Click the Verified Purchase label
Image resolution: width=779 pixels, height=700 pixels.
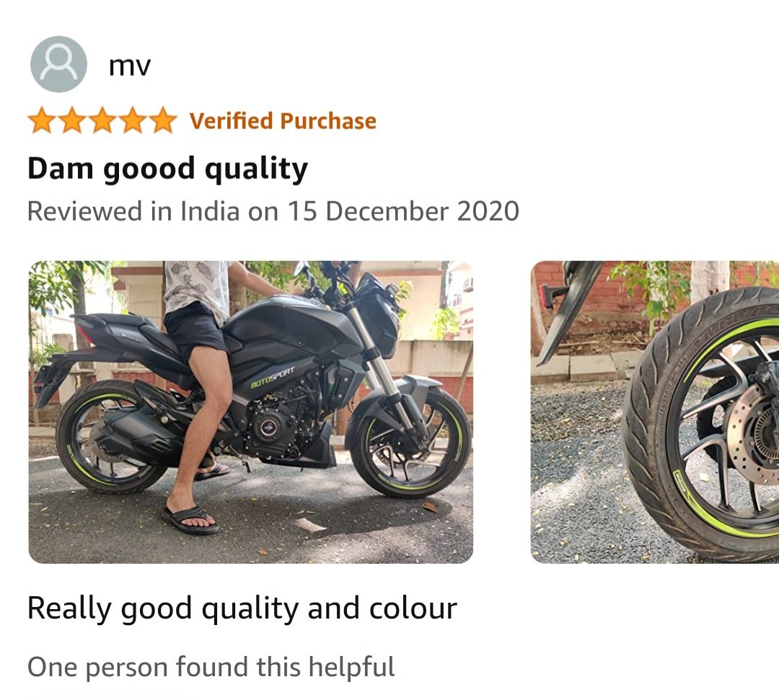(283, 121)
